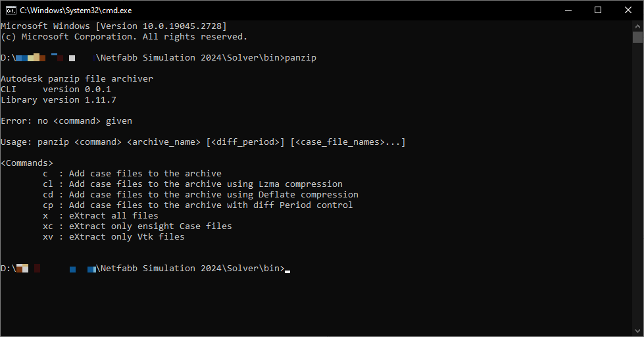Click the 'Usage: panzip' text line

[203, 142]
